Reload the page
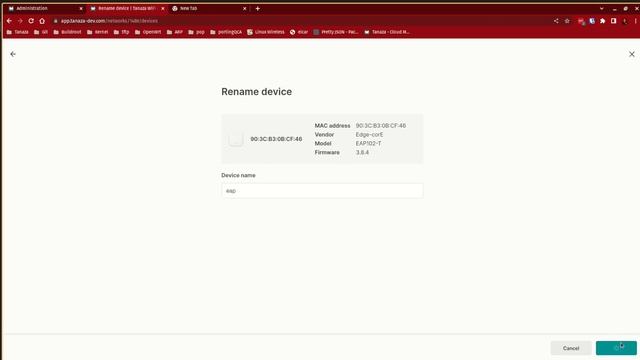This screenshot has width=640, height=360. (31, 21)
